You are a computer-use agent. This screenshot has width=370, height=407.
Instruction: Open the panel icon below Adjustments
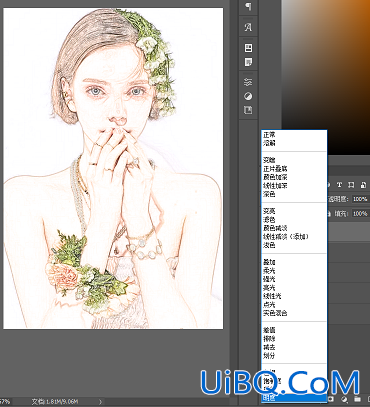click(x=248, y=110)
